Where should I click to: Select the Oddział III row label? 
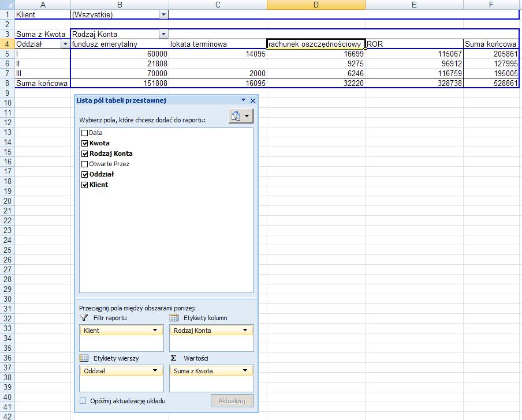click(x=43, y=73)
